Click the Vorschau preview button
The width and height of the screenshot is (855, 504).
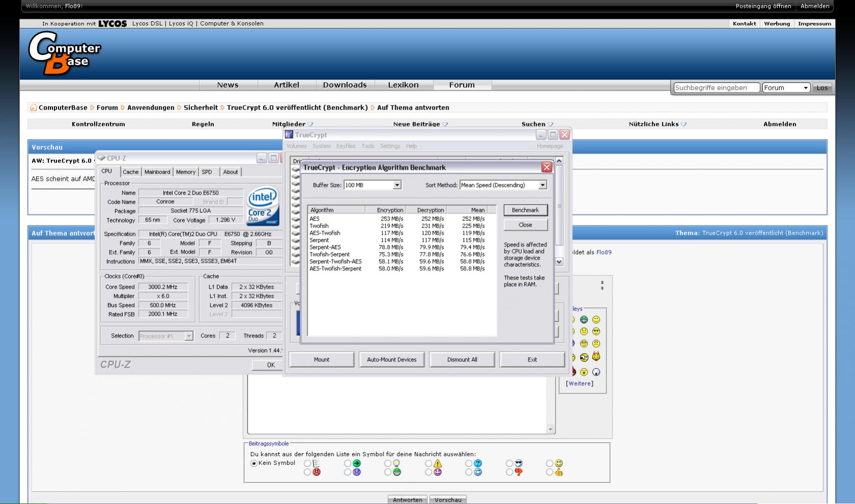[x=448, y=499]
